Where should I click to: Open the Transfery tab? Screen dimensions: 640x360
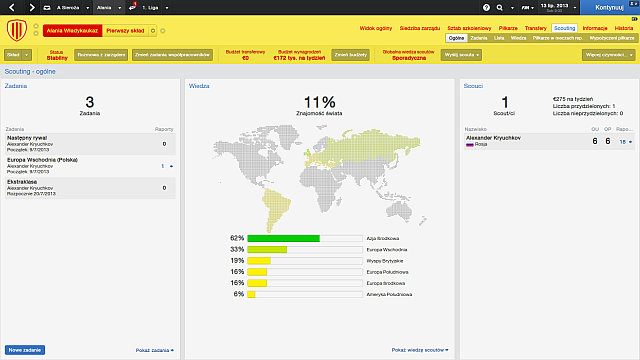[x=536, y=28]
